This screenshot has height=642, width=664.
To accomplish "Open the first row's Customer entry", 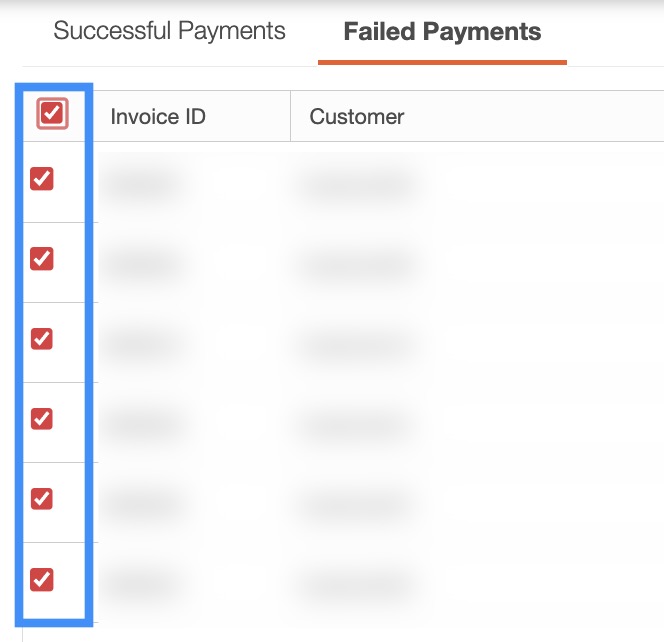I will pos(355,185).
